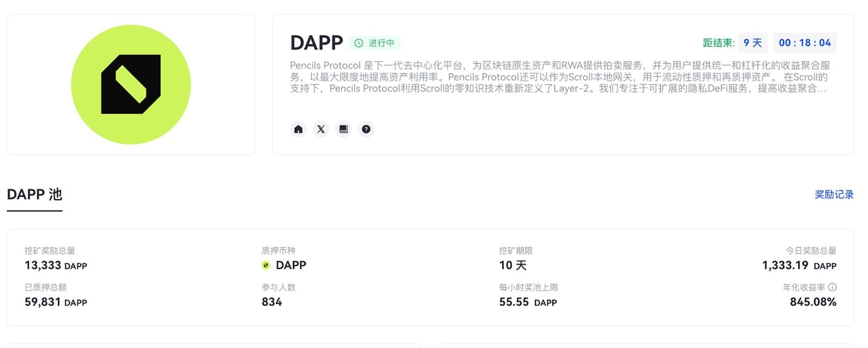Click the 59,831 DAPP staked total
The height and width of the screenshot is (348, 868).
click(56, 302)
